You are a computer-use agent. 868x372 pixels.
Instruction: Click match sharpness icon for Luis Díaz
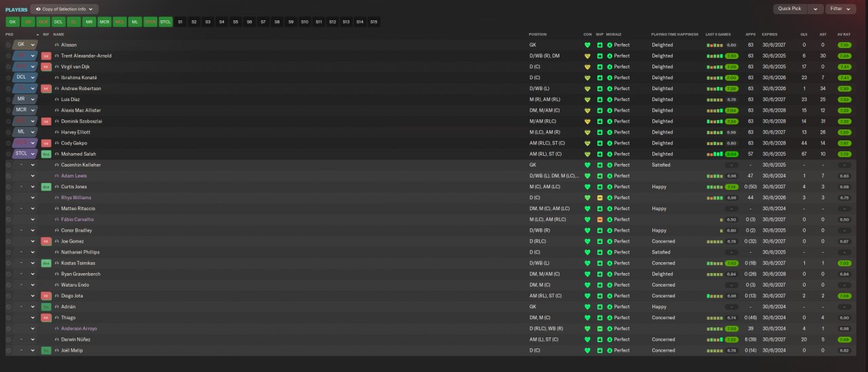pyautogui.click(x=599, y=100)
